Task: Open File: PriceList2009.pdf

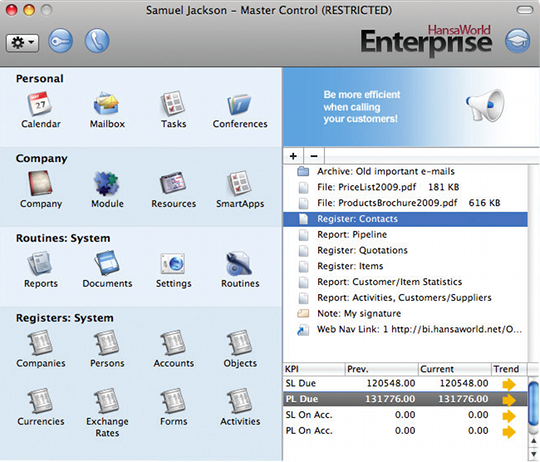Action: point(405,187)
